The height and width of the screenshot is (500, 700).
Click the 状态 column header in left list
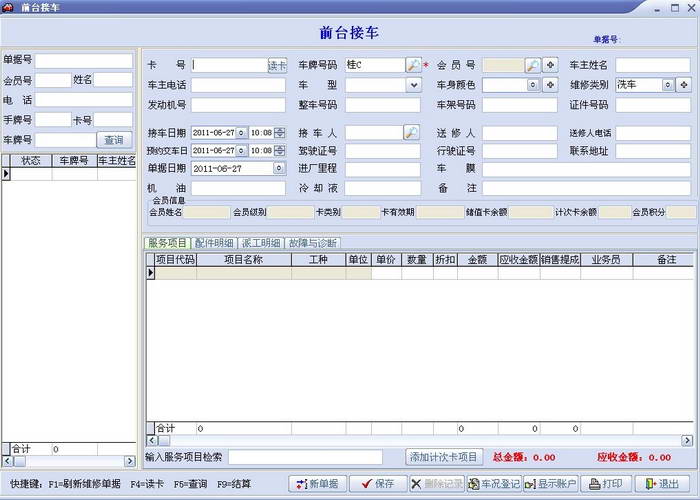(x=31, y=161)
